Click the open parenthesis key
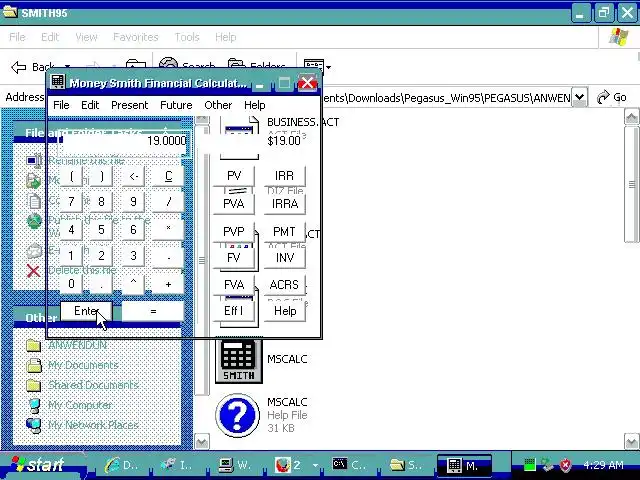 point(71,176)
